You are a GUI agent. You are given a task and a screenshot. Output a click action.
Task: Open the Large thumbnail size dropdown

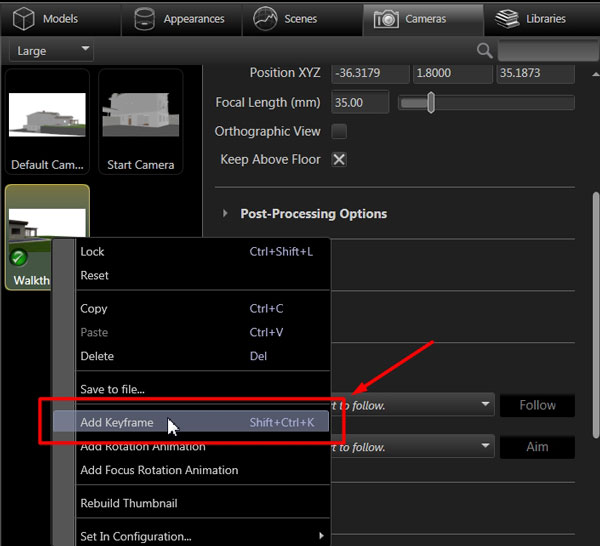(x=51, y=50)
